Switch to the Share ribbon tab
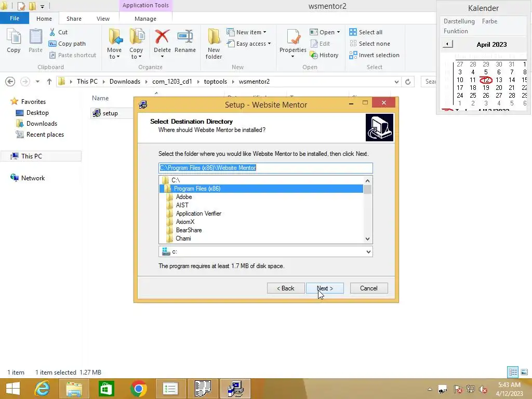Screen dimensions: 532x399 (x=74, y=19)
